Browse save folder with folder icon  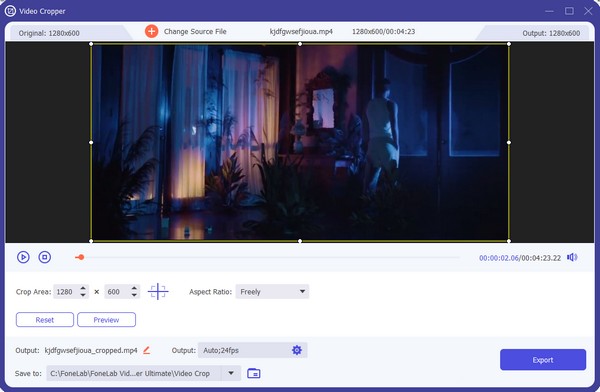point(254,373)
